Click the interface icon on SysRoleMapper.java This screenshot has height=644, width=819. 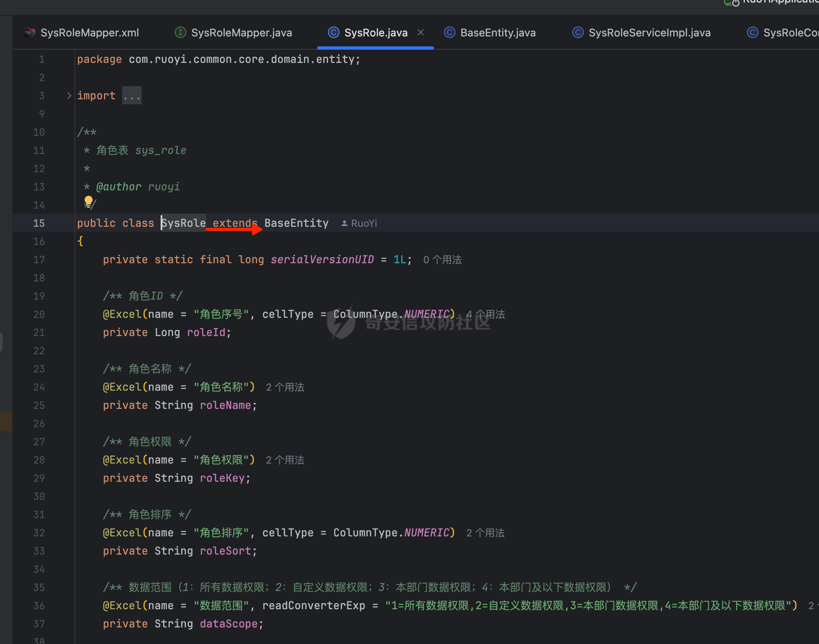(x=181, y=32)
